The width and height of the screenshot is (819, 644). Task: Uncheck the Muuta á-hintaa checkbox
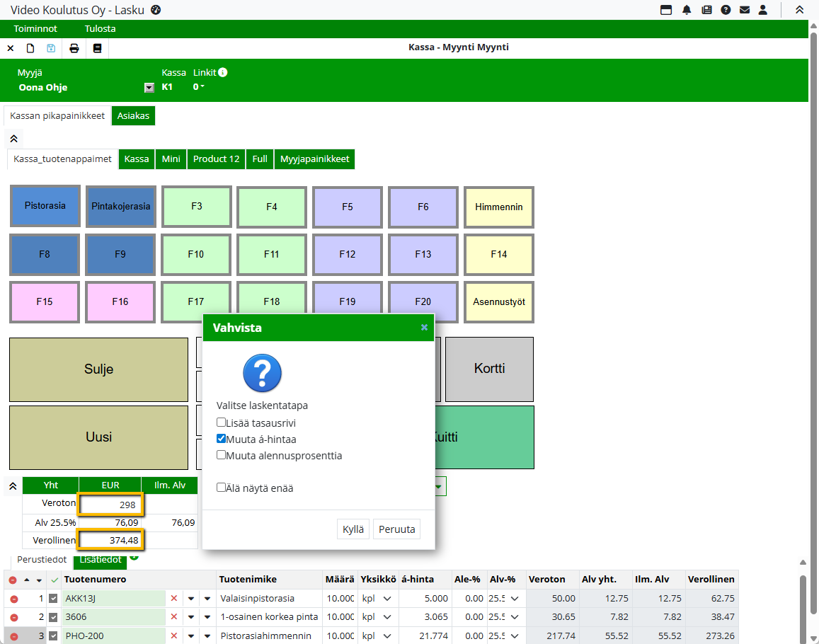(x=222, y=439)
